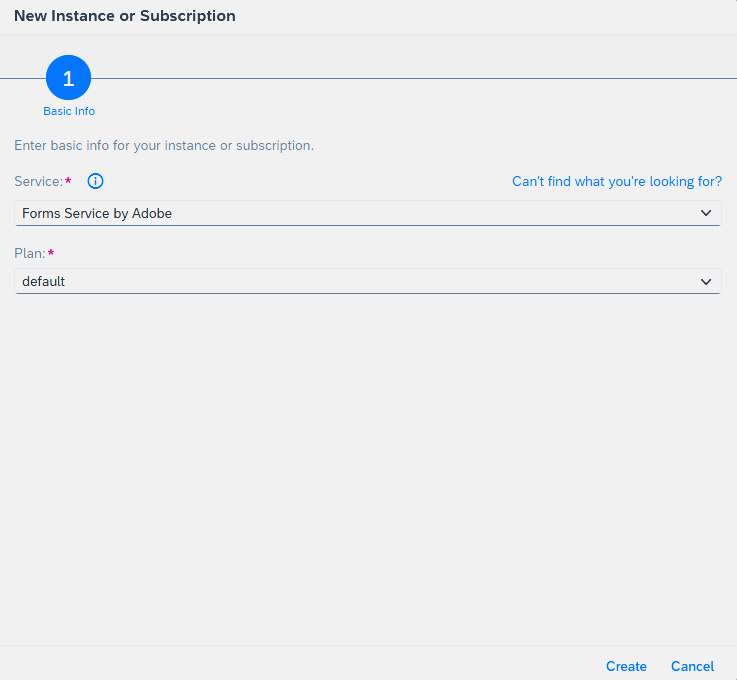Open "Can't find what you're looking for?" link
This screenshot has height=680, width=737.
(x=617, y=181)
